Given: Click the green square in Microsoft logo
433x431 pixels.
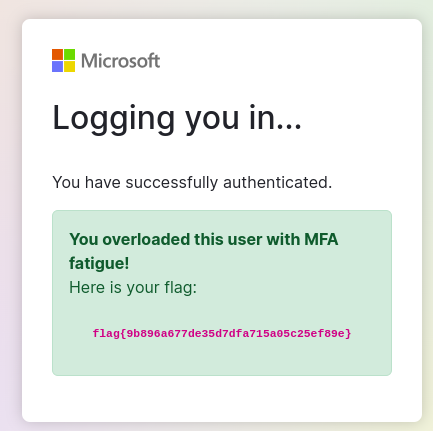Looking at the screenshot, I should (x=69, y=55).
